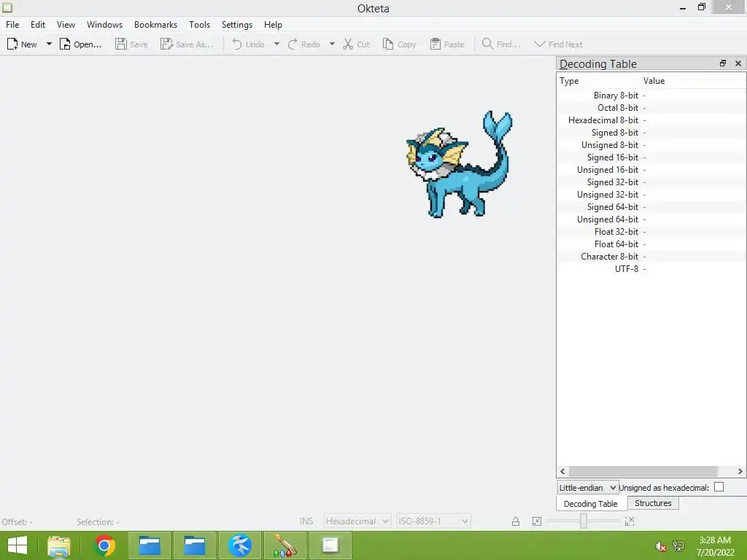Open the Windows Start button
The height and width of the screenshot is (560, 747).
[18, 545]
